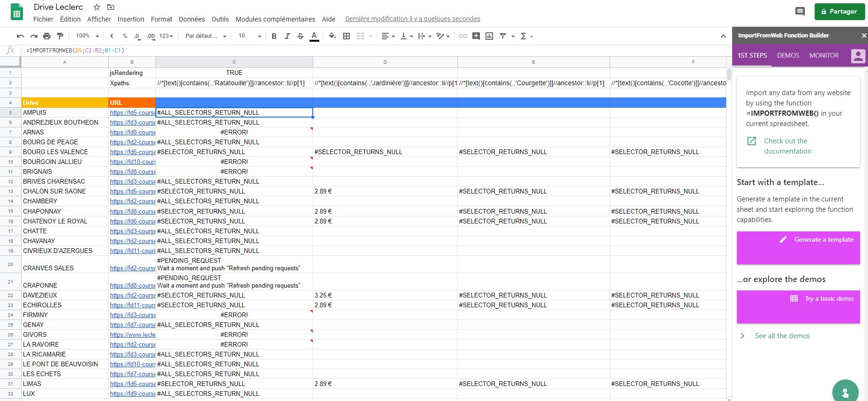Screen dimensions: 868x401
Task: Open text wrapping dropdown
Action: [425, 36]
